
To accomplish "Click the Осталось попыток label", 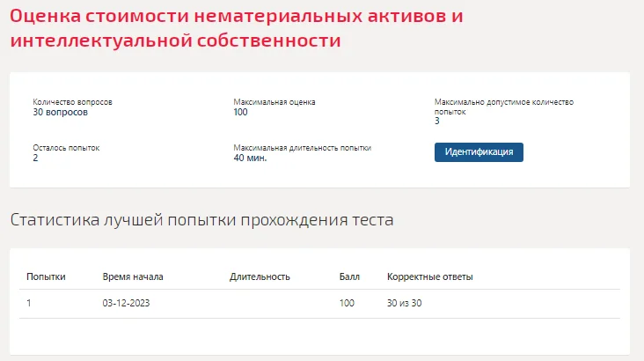I will click(66, 148).
